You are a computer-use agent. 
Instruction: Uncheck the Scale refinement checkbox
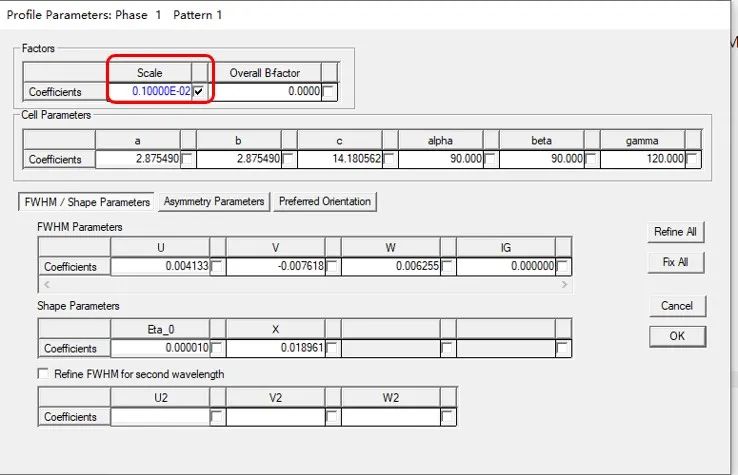pos(199,92)
